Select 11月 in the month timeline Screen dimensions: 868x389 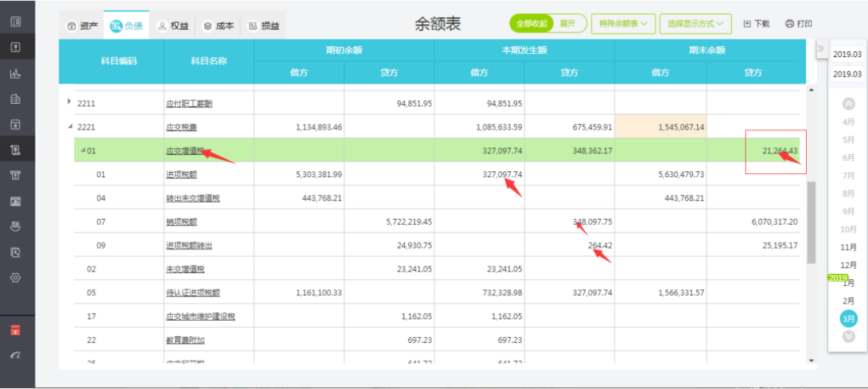click(x=848, y=247)
